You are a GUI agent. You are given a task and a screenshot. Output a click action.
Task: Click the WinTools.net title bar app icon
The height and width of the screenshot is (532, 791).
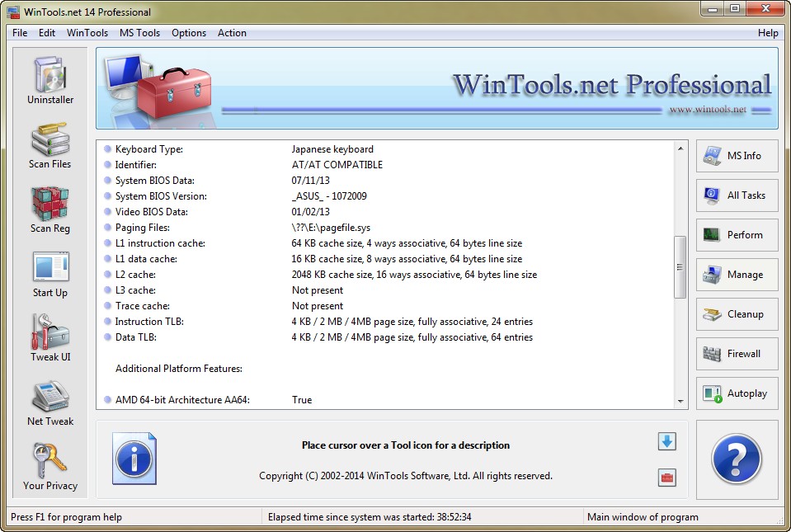pyautogui.click(x=13, y=12)
